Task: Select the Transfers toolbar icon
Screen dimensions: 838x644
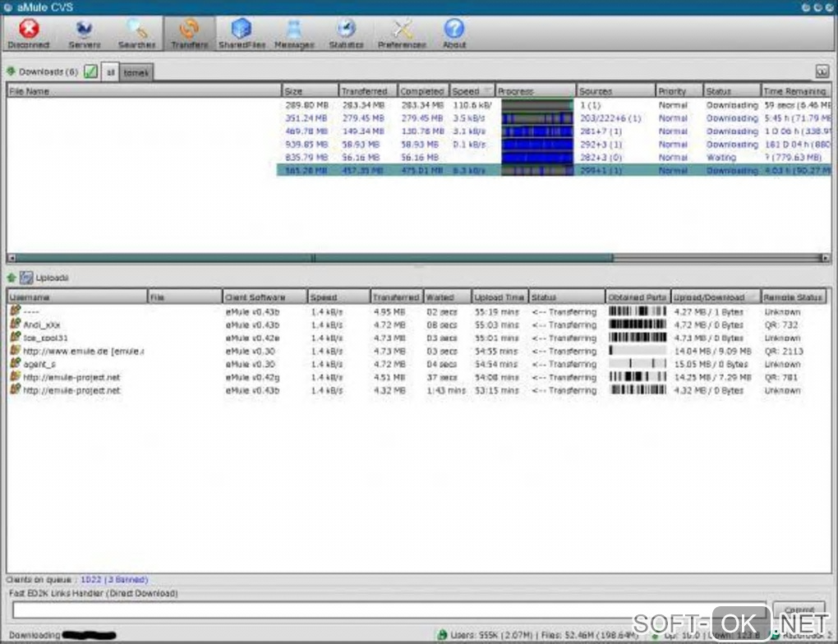Action: (190, 33)
